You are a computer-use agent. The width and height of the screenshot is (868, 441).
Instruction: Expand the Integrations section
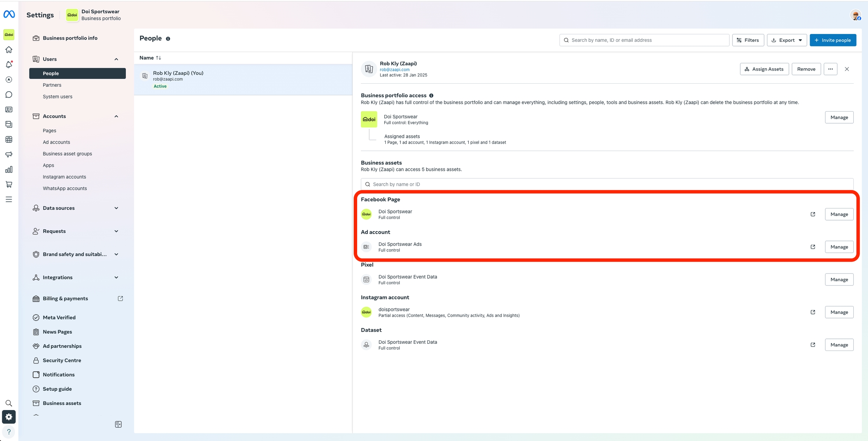(116, 277)
